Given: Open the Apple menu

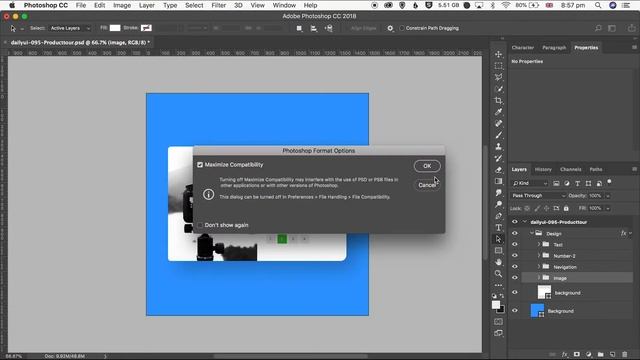Looking at the screenshot, I should [x=12, y=5].
